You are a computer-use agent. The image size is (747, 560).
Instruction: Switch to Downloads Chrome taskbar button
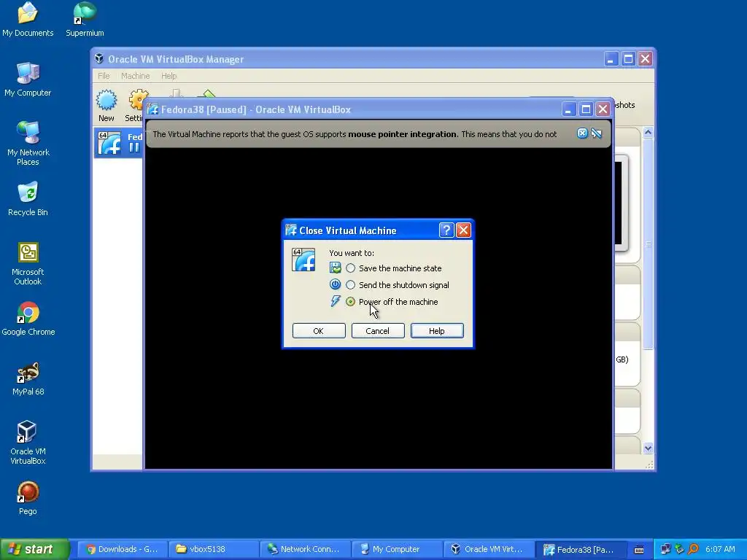tap(122, 549)
